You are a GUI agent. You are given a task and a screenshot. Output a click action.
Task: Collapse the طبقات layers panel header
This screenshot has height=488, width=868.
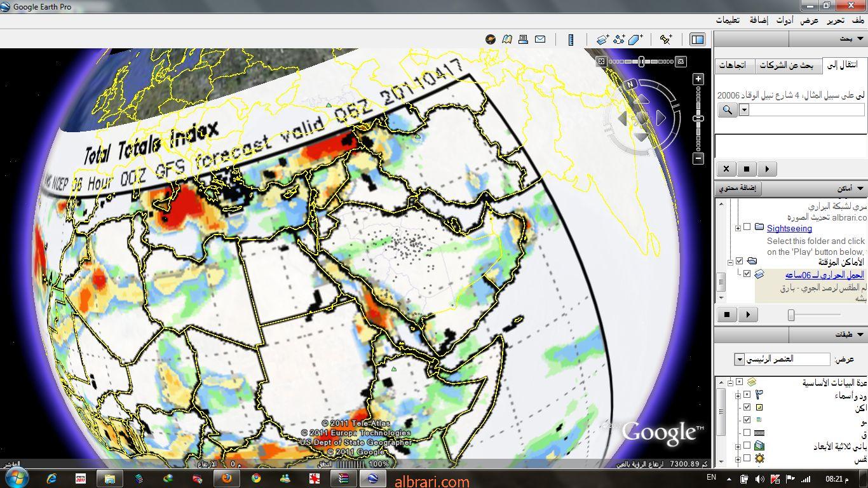coord(860,334)
